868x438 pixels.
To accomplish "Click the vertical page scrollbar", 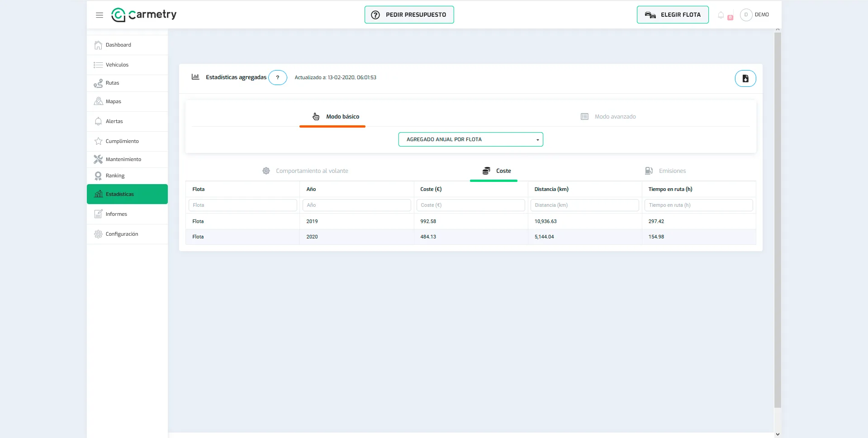I will (778, 220).
